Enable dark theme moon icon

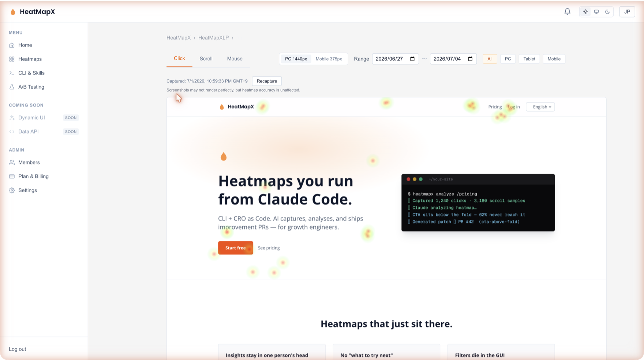[x=607, y=12]
